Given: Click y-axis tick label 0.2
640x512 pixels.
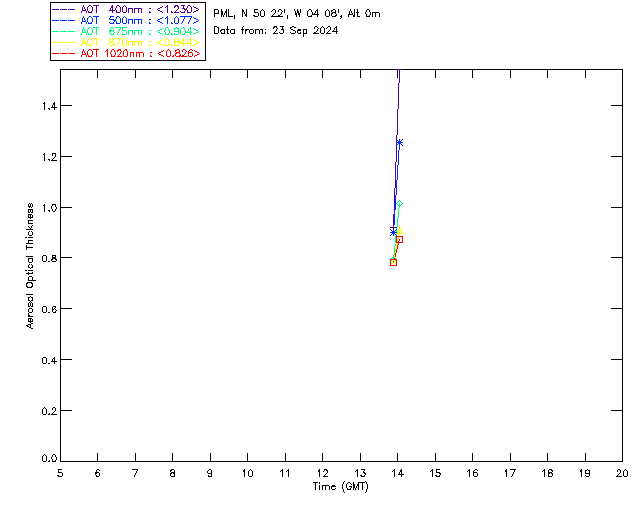Looking at the screenshot, I should [x=49, y=411].
